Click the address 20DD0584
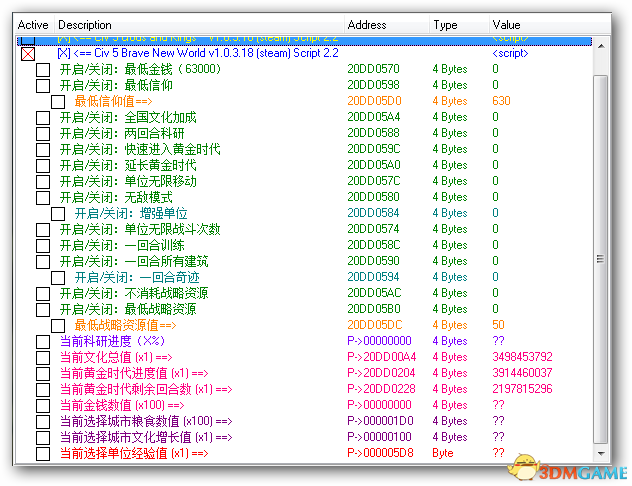Image resolution: width=632 pixels, height=486 pixels. pyautogui.click(x=373, y=213)
